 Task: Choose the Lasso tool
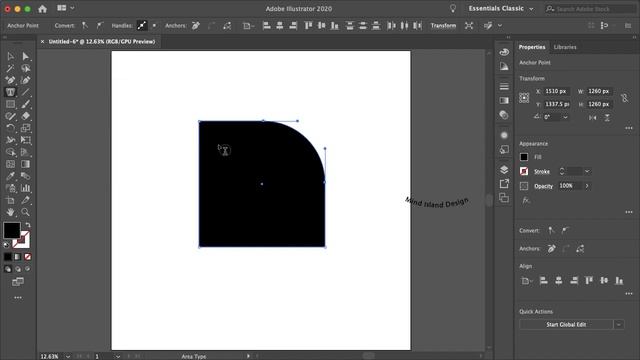point(25,68)
